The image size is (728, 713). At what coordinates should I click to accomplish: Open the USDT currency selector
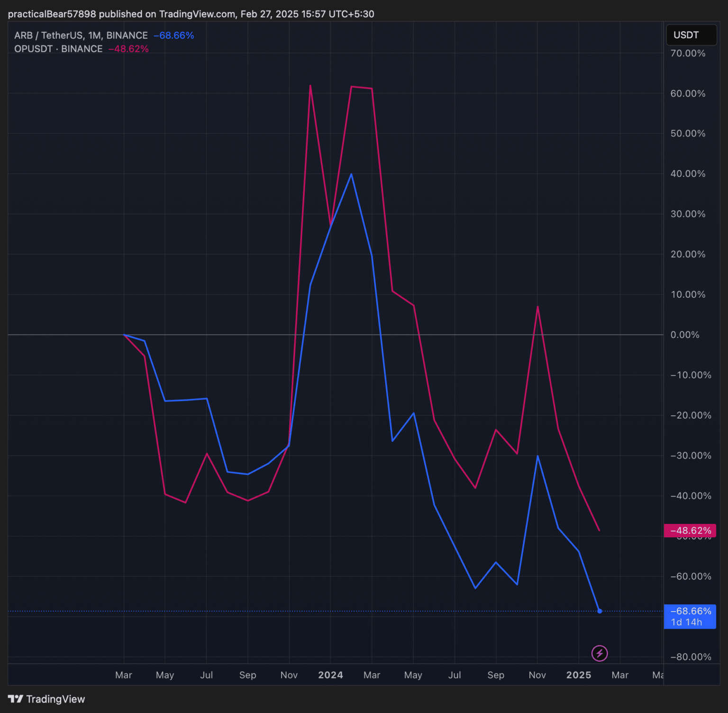691,35
